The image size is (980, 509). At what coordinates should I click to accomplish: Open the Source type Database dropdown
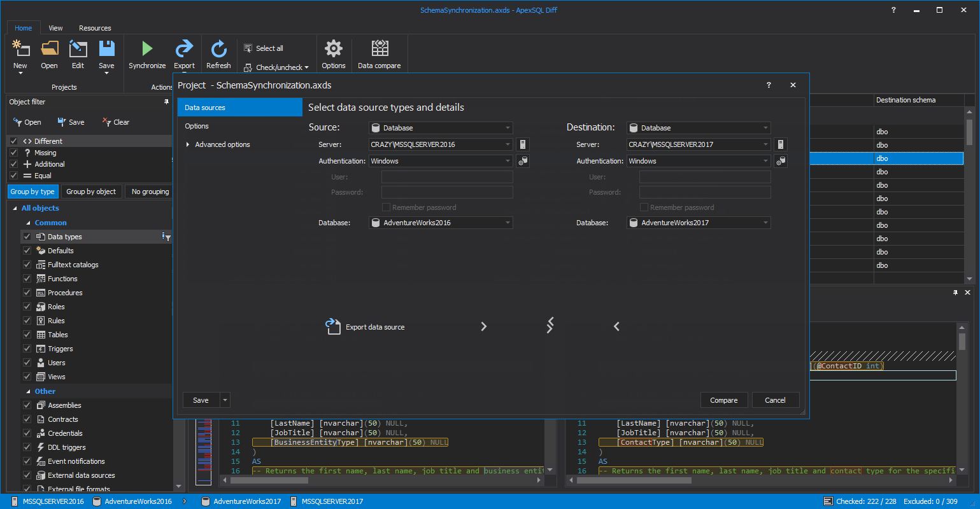tap(441, 128)
